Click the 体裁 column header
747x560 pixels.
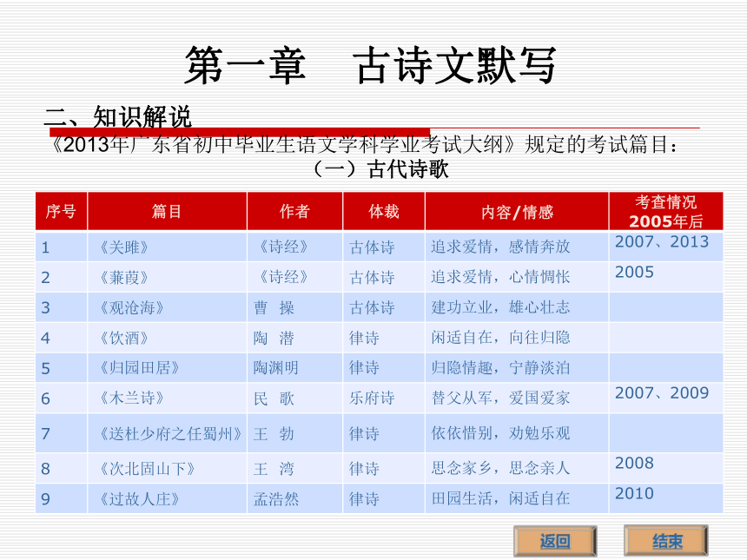coord(384,212)
